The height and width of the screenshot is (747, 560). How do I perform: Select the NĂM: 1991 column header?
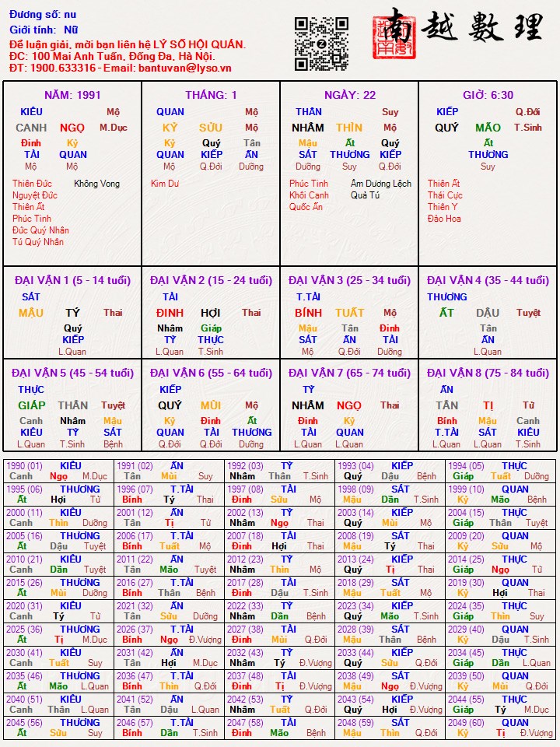pyautogui.click(x=72, y=95)
